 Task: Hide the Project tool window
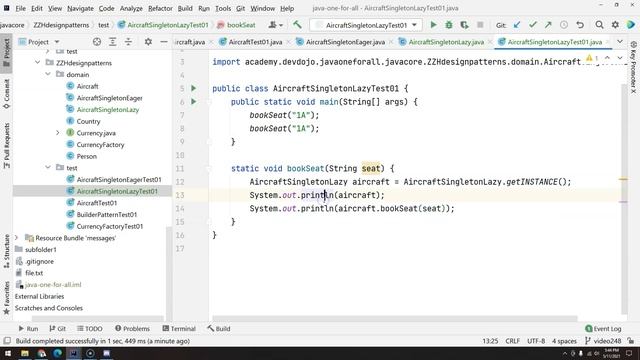[164, 42]
